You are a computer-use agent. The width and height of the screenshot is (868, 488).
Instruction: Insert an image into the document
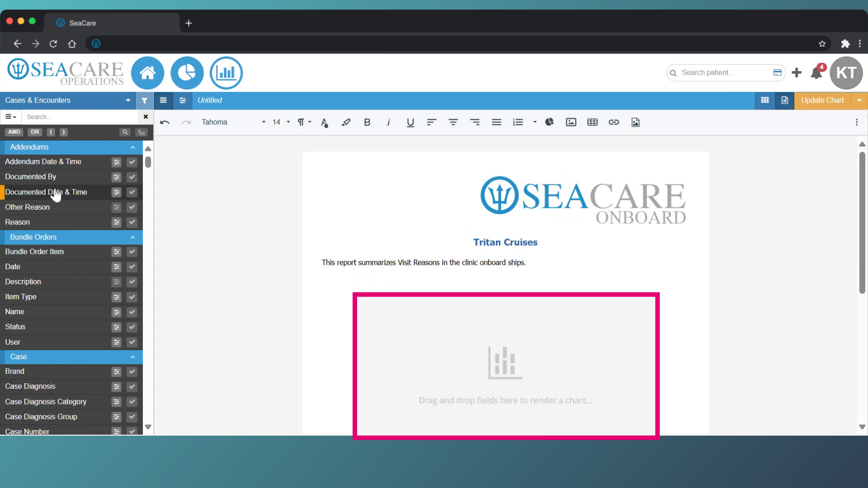pos(571,122)
